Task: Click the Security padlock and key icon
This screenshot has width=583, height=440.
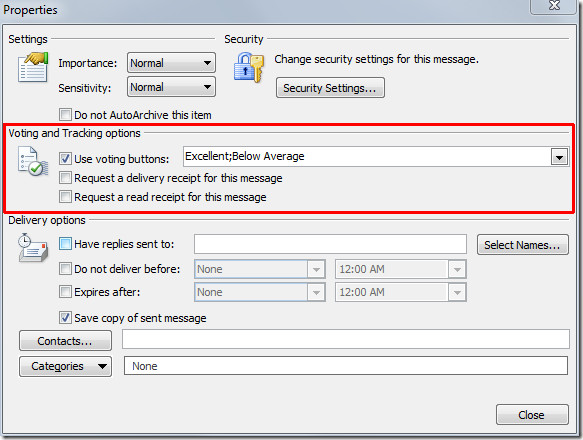Action: tap(249, 67)
